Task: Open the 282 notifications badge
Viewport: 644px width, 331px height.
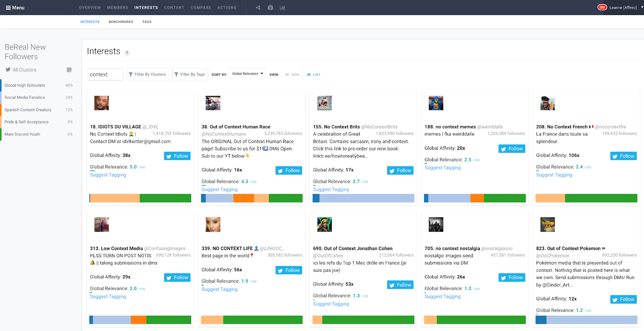Action: pyautogui.click(x=602, y=7)
